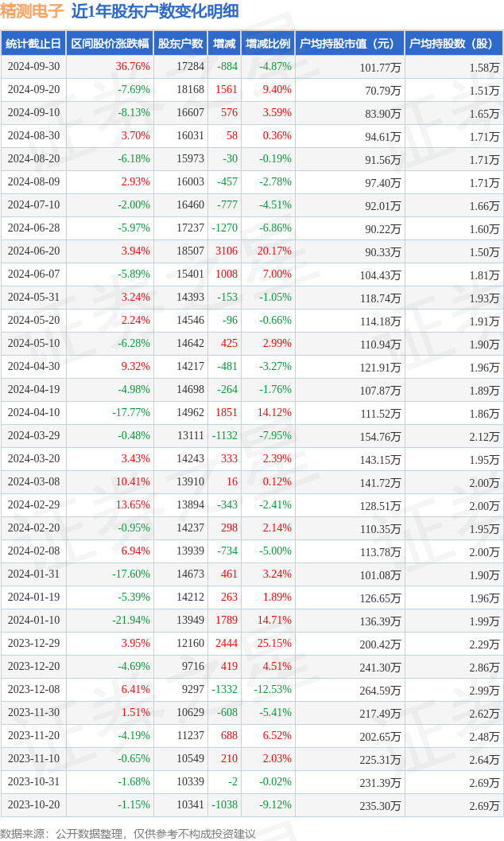Screen dimensions: 504x841
Task: Click the 增减 column header
Action: click(x=225, y=44)
